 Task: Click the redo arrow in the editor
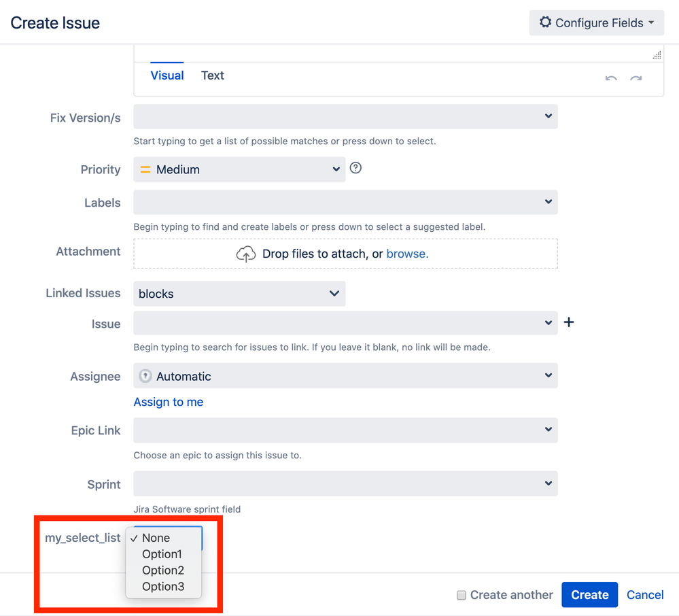636,78
